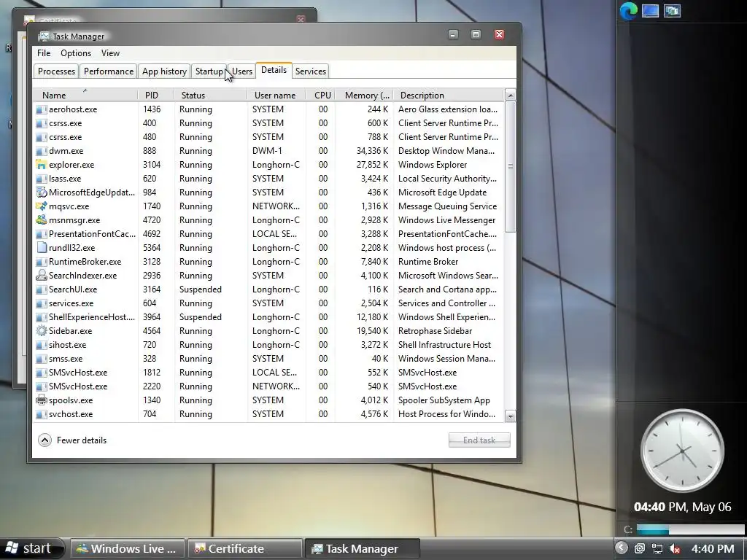Click the vertical scrollbar thumb
This screenshot has height=560, width=747.
pos(510,167)
